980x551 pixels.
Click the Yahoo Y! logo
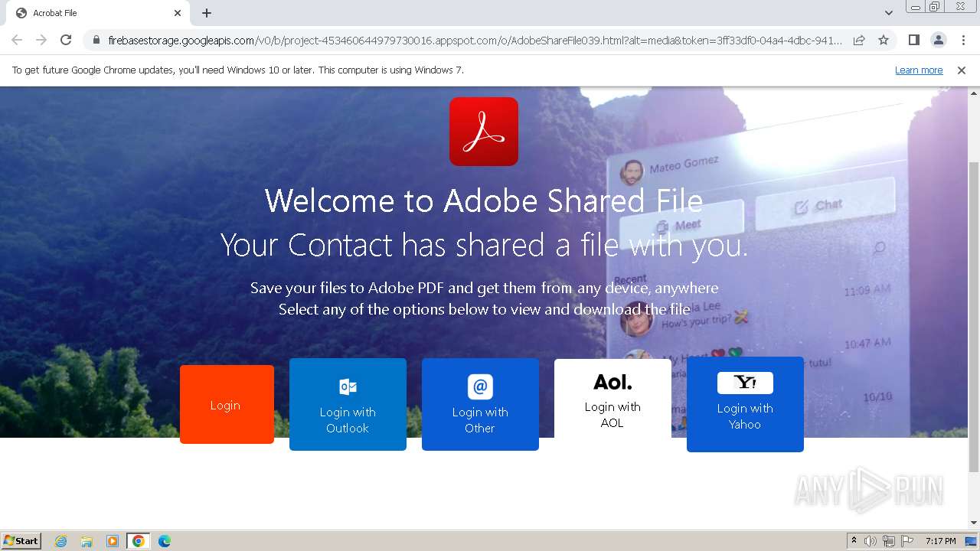tap(745, 383)
